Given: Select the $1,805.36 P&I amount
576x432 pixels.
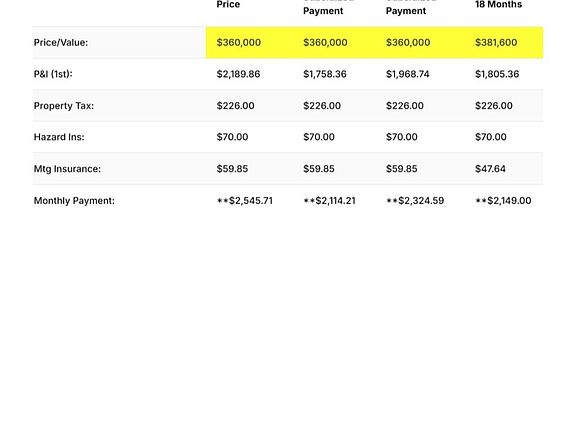Looking at the screenshot, I should [497, 74].
